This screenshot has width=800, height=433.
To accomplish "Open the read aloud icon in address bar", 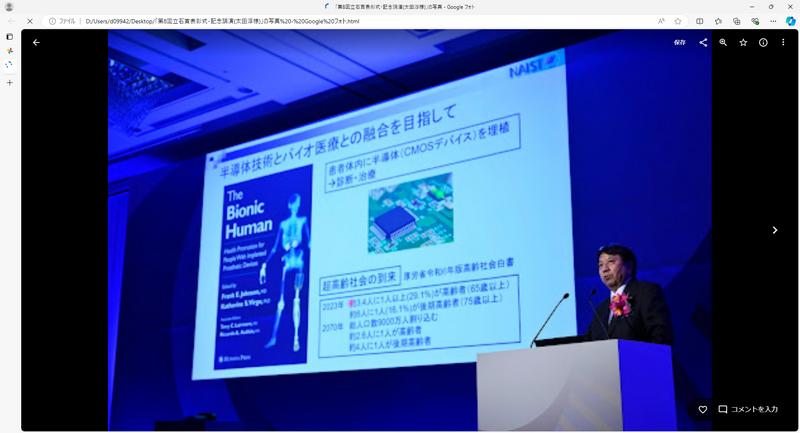I will pyautogui.click(x=661, y=21).
